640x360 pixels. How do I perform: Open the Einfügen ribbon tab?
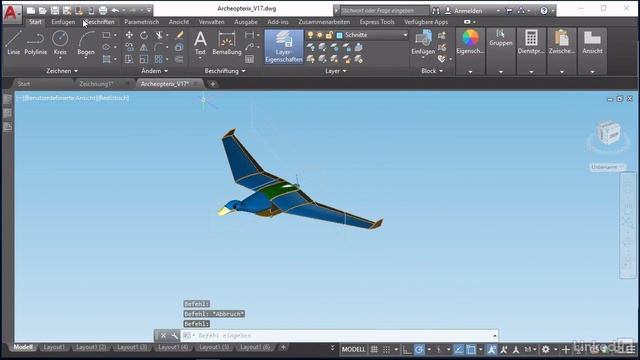pyautogui.click(x=63, y=22)
